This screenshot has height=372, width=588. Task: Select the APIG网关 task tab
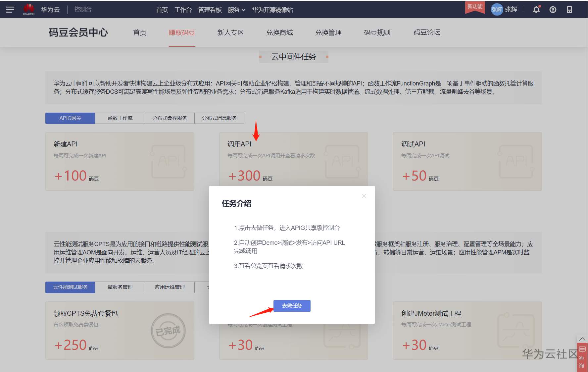[x=70, y=118]
